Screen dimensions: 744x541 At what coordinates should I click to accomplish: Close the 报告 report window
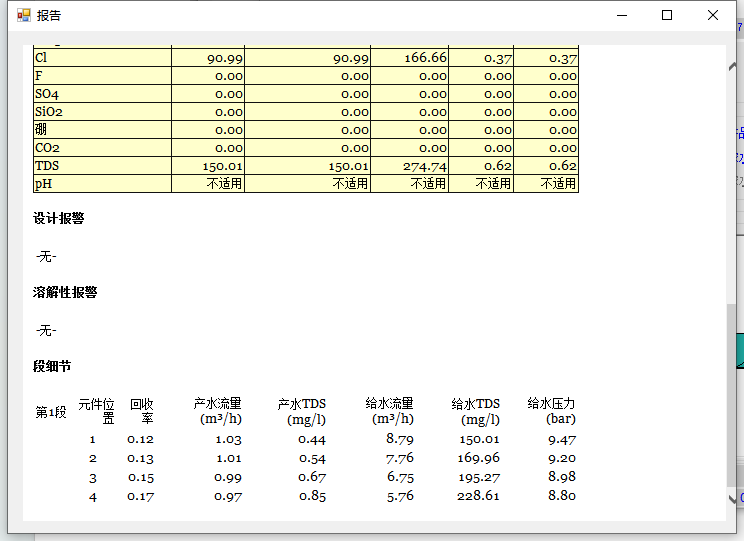[713, 15]
